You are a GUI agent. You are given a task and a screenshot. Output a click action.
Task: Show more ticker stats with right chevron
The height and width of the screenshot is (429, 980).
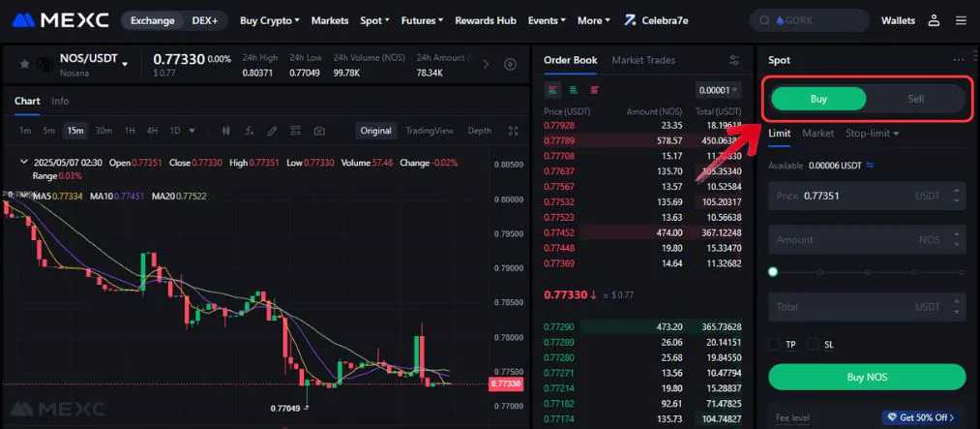point(487,65)
